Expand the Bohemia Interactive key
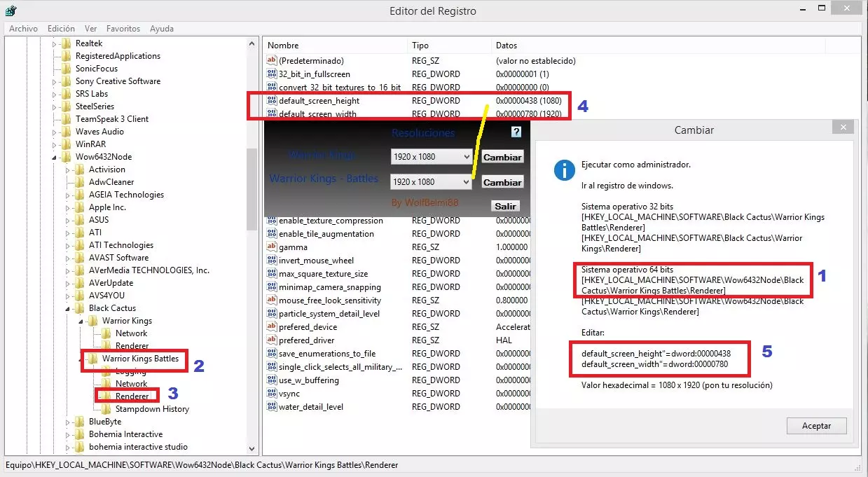Viewport: 868px width, 477px height. [68, 434]
